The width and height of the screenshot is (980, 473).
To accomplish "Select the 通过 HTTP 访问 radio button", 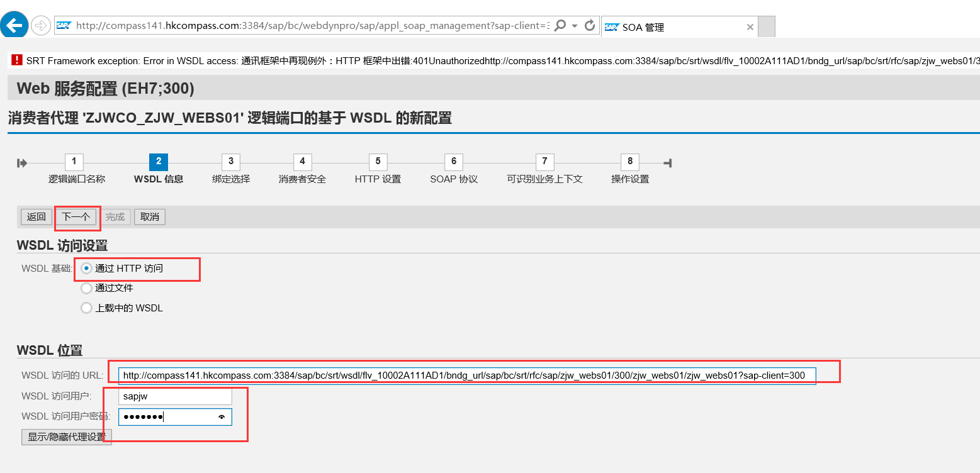I will click(86, 269).
